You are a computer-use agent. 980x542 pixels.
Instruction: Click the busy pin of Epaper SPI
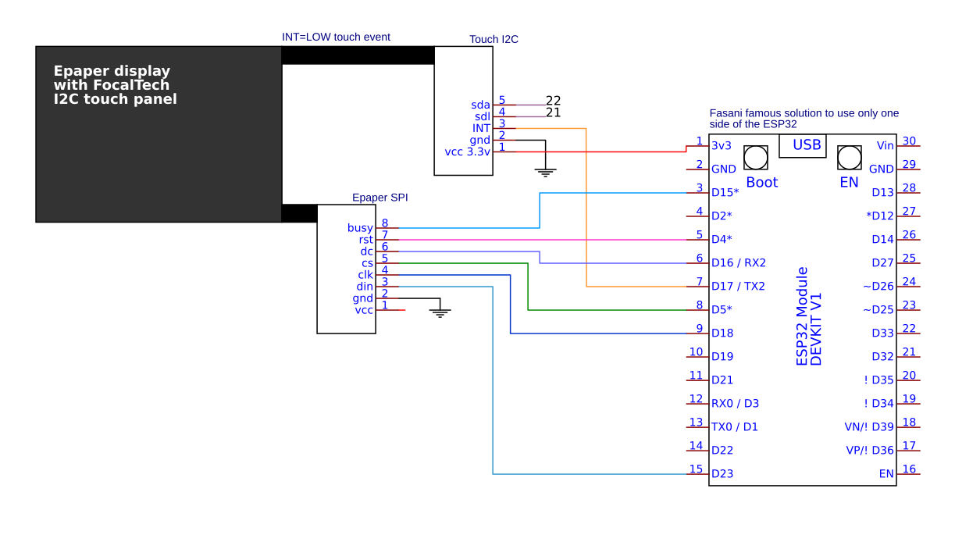(360, 228)
